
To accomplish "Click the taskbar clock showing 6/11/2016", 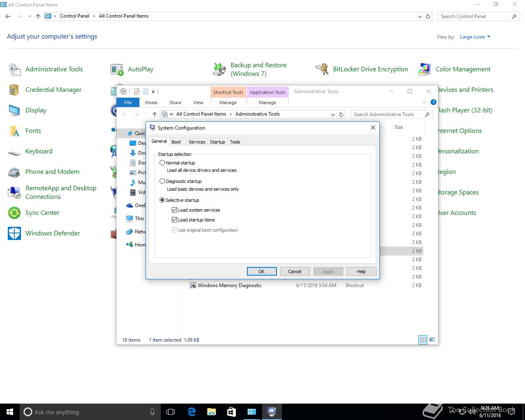I will [x=490, y=412].
